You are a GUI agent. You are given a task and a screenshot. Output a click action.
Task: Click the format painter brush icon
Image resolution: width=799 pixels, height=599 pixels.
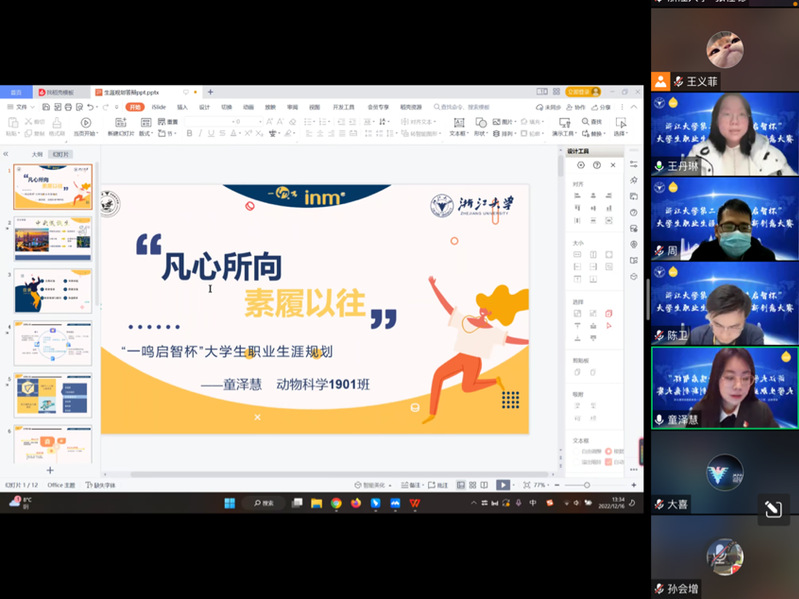(57, 122)
